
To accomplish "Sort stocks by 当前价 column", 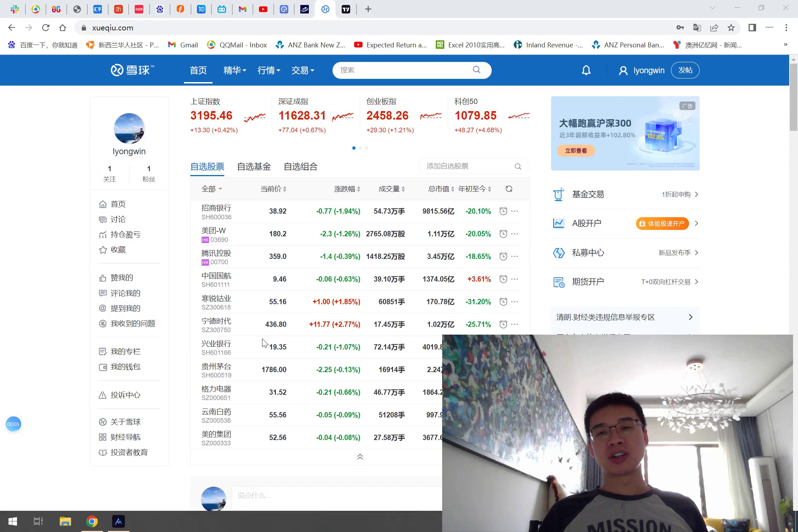I will click(273, 189).
